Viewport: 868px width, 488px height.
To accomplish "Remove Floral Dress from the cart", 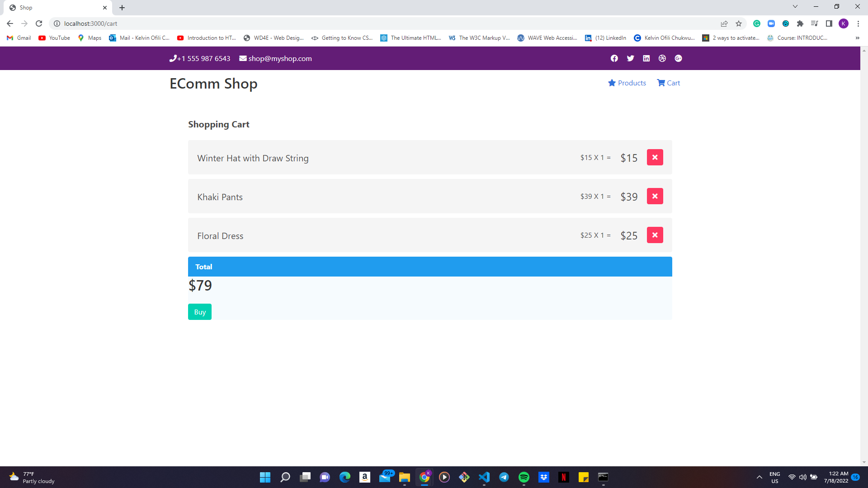I will (x=655, y=235).
